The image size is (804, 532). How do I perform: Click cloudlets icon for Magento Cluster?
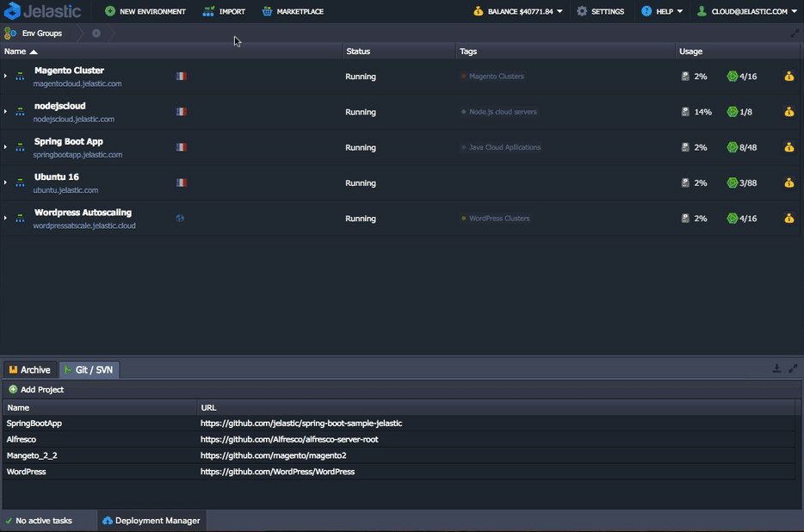[x=733, y=77]
